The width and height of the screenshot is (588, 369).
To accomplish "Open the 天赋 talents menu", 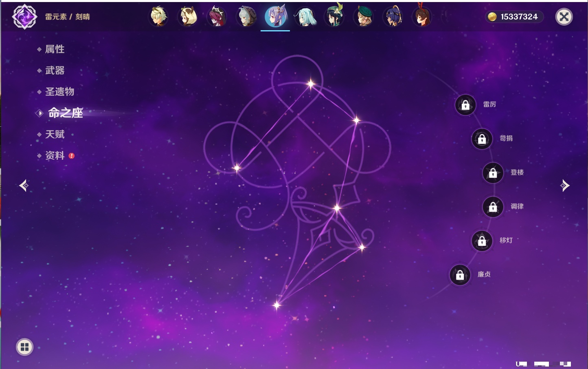I will pyautogui.click(x=55, y=134).
